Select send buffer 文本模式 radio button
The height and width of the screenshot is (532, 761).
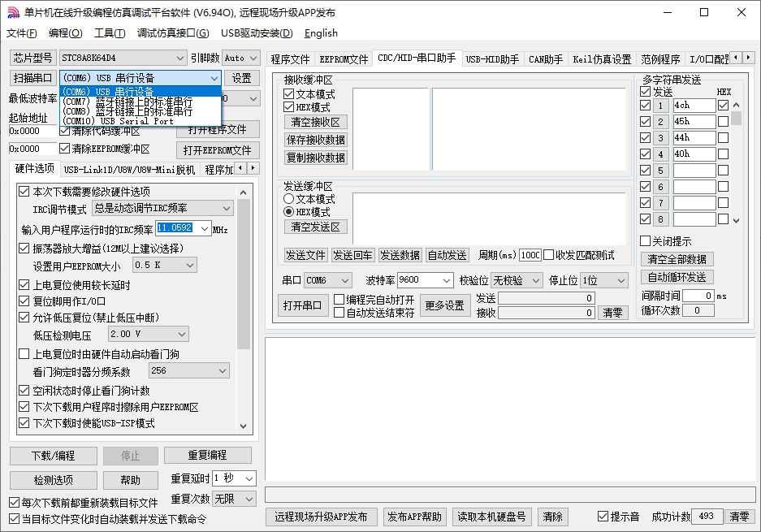tap(289, 198)
